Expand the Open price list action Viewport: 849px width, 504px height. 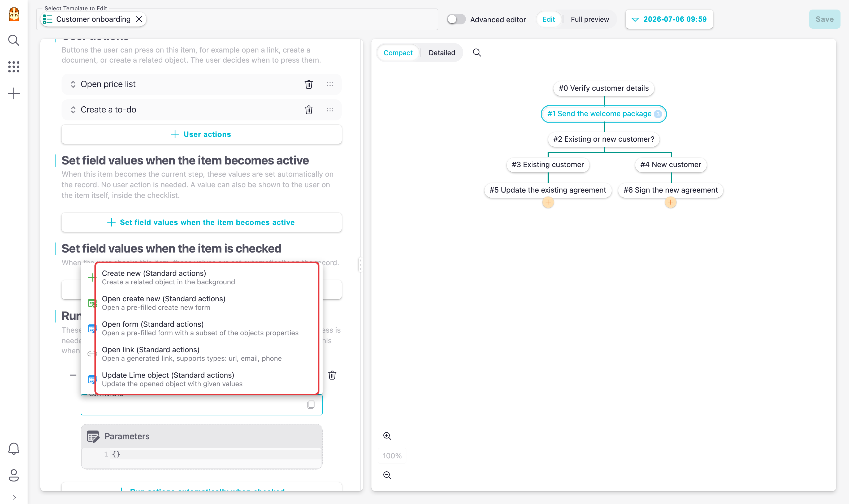[73, 84]
